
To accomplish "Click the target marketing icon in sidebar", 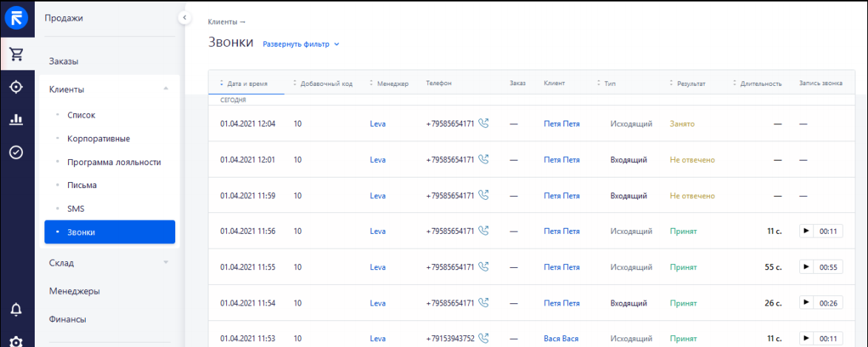I will pyautogui.click(x=16, y=87).
